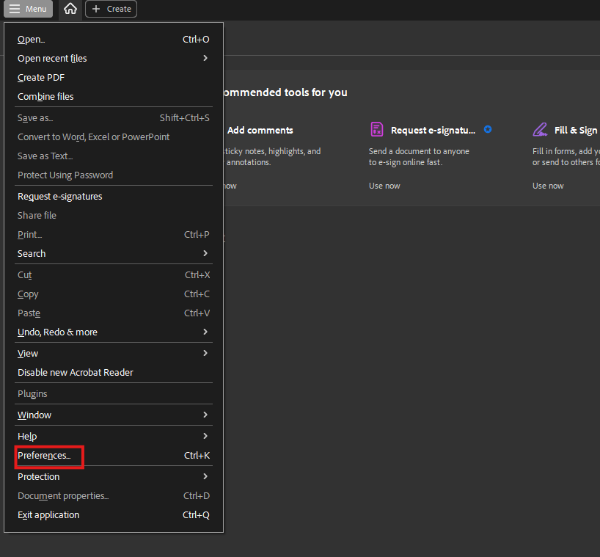Click Use now under Fill & Sign
This screenshot has width=600, height=557.
(x=548, y=186)
